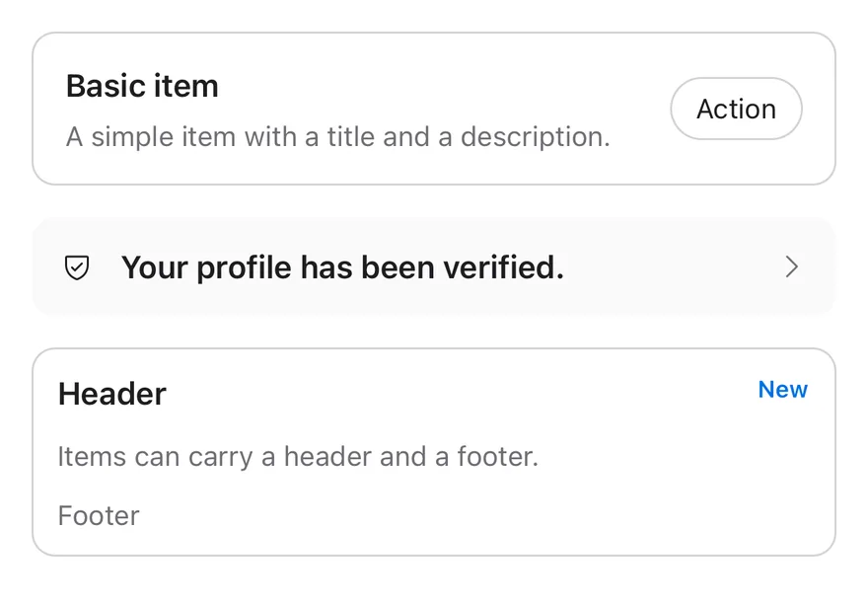868x604 pixels.
Task: Click 'A simple item' description text
Action: 337,137
